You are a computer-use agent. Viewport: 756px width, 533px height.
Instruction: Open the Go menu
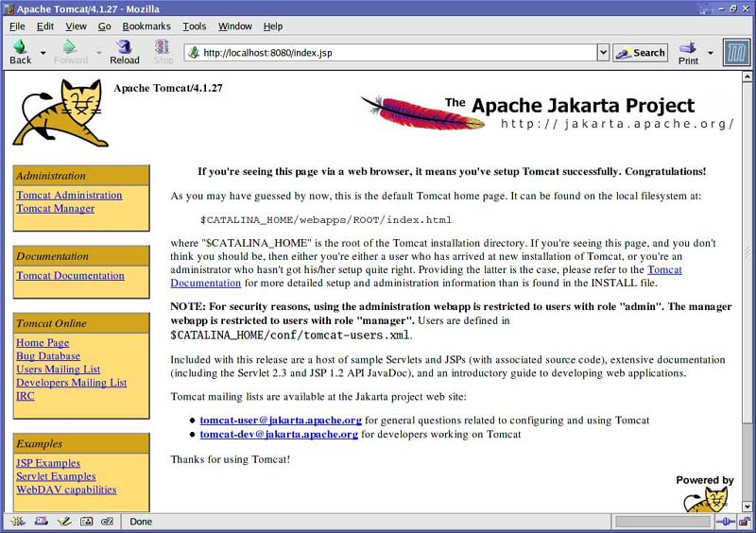(x=104, y=26)
